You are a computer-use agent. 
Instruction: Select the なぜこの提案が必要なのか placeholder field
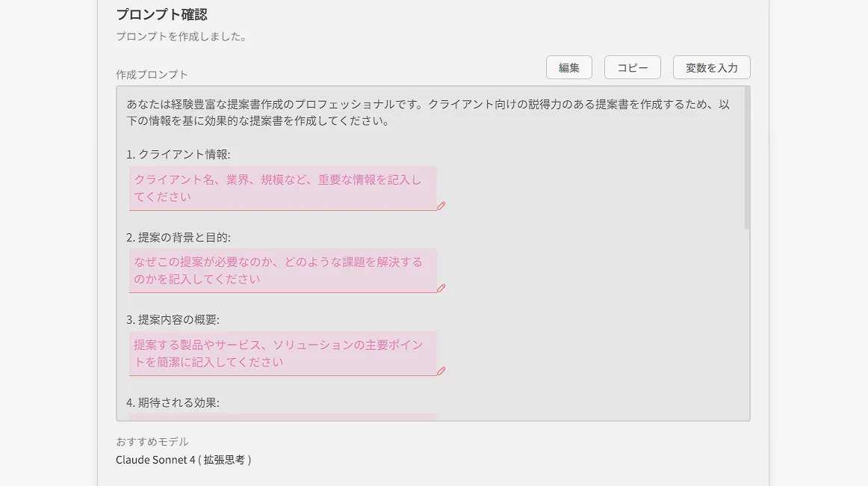coord(282,271)
